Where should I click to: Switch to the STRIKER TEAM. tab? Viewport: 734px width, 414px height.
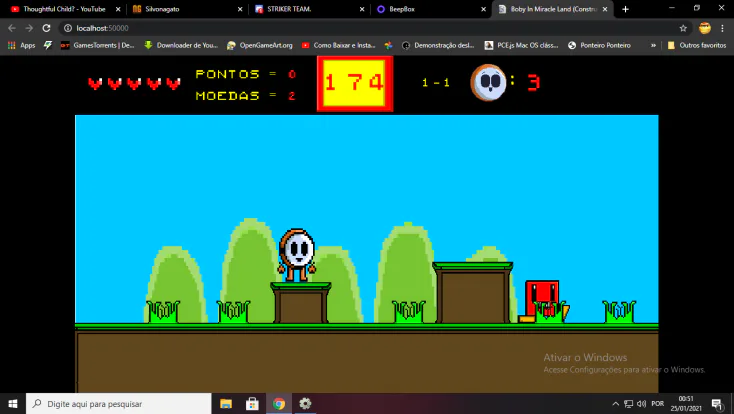pos(289,9)
